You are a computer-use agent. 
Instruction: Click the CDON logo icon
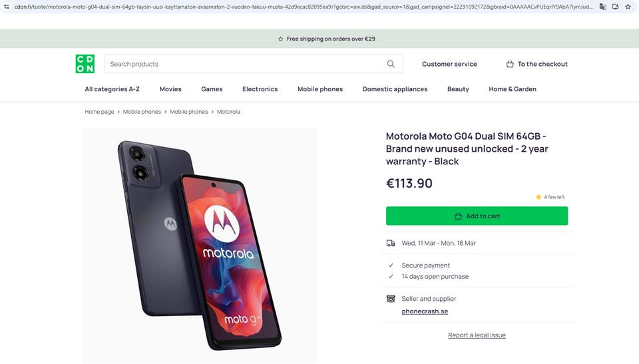tap(85, 64)
